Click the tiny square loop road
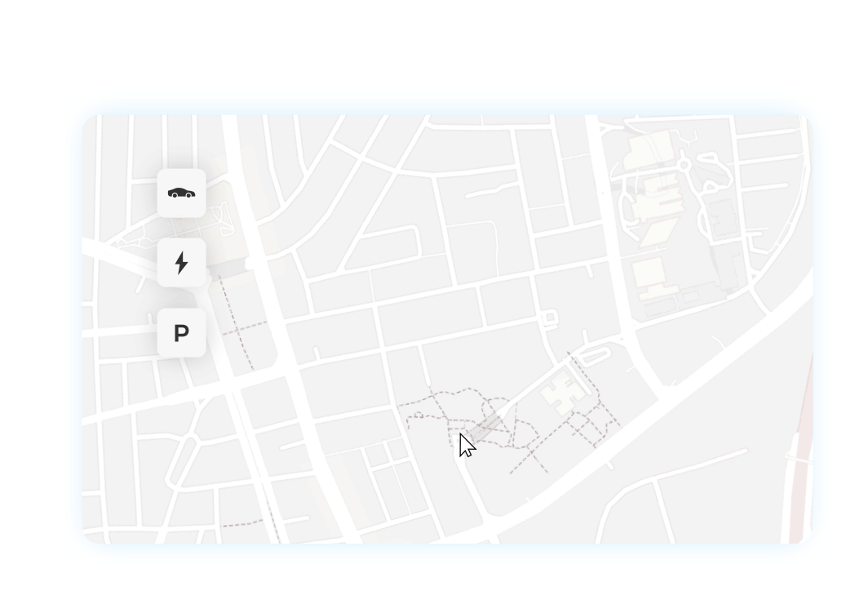Image resolution: width=868 pixels, height=591 pixels. point(549,318)
